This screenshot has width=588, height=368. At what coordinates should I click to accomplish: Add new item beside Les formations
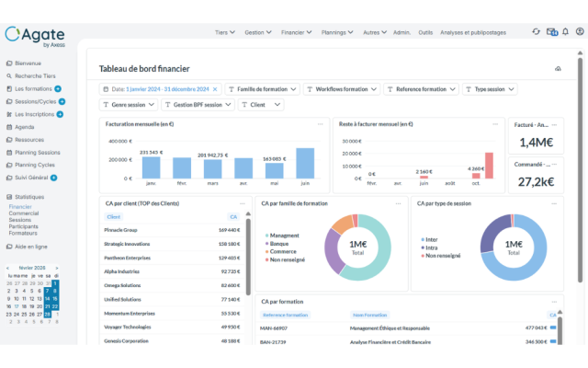click(x=60, y=88)
